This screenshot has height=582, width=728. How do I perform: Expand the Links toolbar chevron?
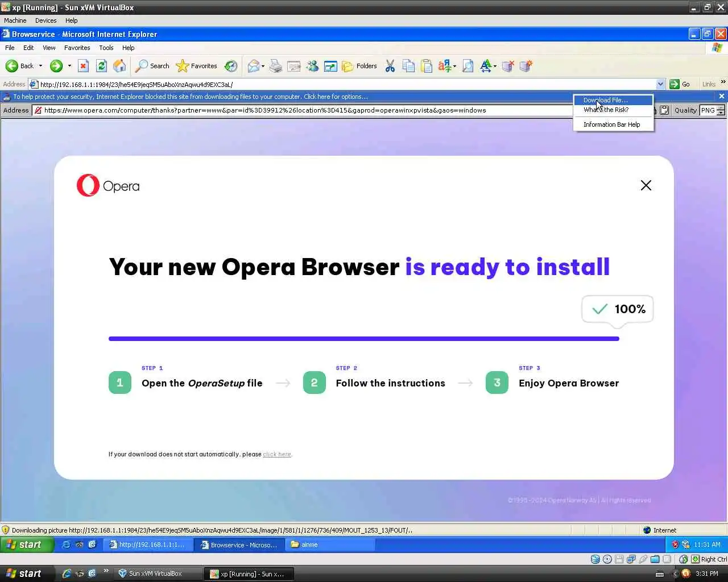(723, 82)
